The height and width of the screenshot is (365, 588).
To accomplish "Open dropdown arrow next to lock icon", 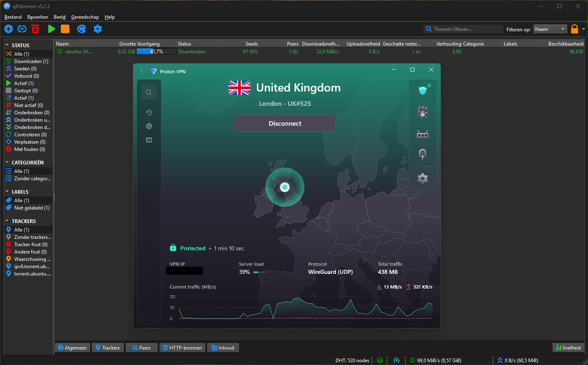I will click(583, 29).
